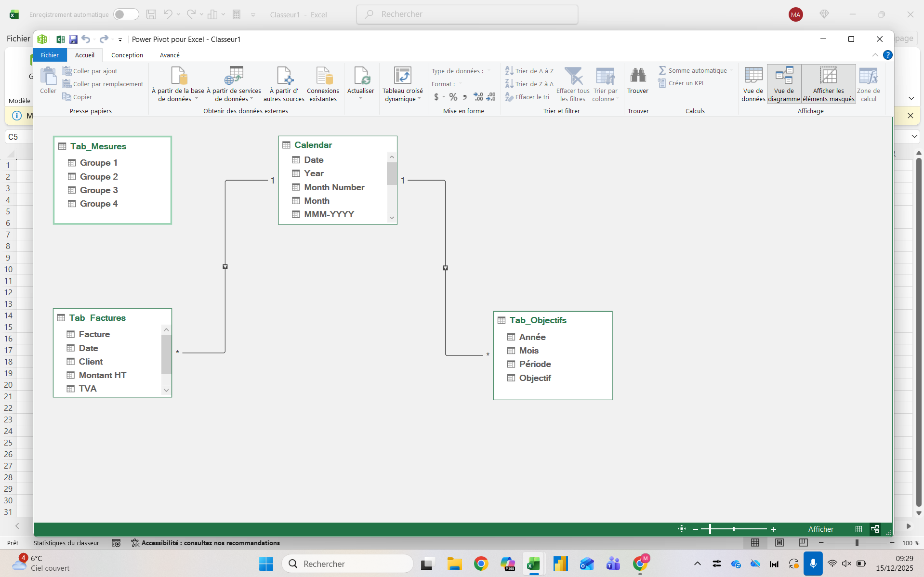Click Coller par remplacement
This screenshot has height=577, width=924.
point(103,84)
